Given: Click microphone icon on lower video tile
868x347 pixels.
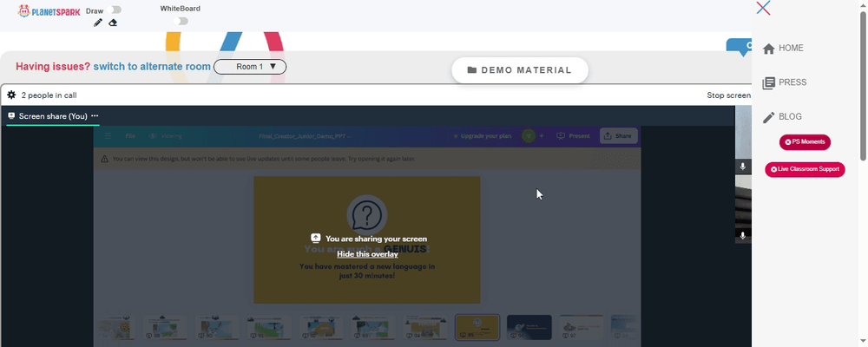Looking at the screenshot, I should click(743, 236).
